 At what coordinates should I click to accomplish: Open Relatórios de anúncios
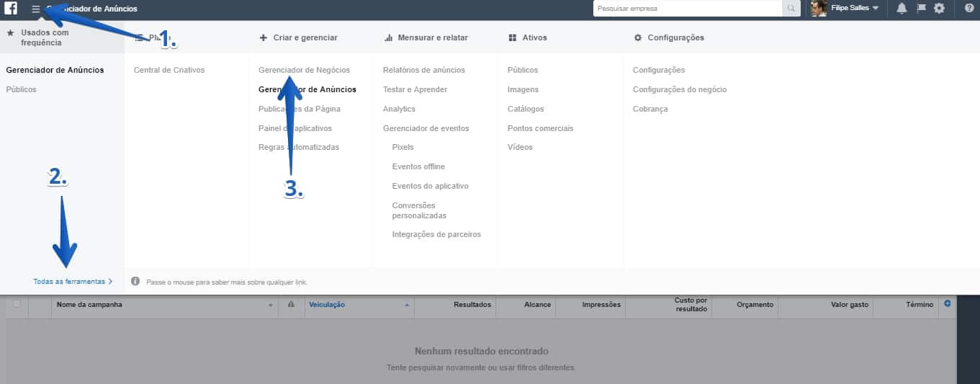(424, 70)
